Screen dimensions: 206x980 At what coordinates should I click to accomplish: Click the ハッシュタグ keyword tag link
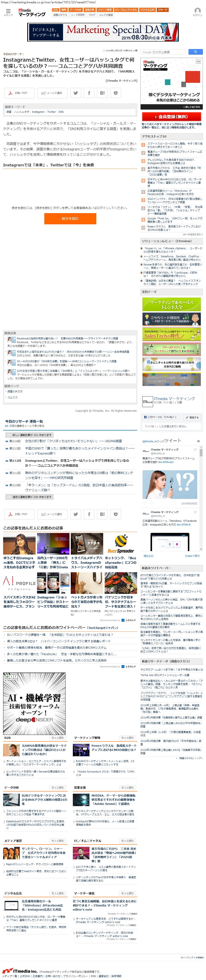tap(22, 112)
